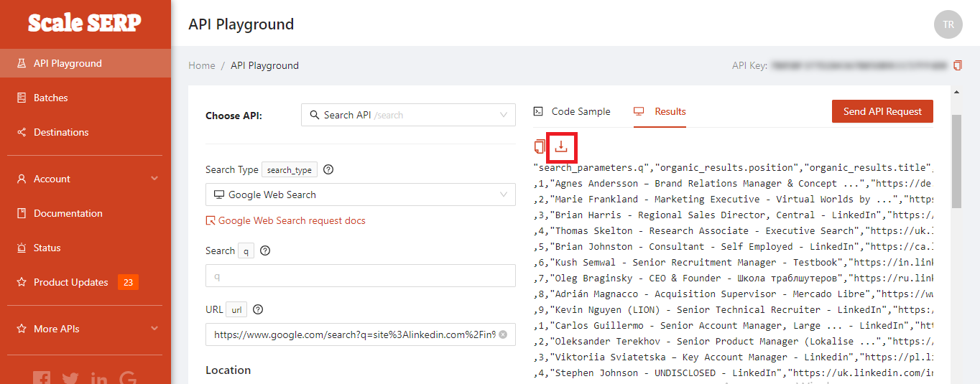Click the Brian Johnston result row

point(733,247)
